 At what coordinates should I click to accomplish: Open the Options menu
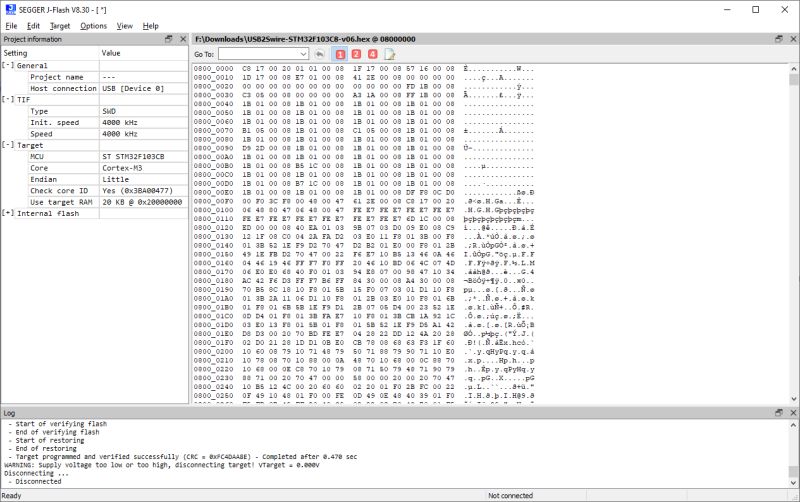coord(93,26)
